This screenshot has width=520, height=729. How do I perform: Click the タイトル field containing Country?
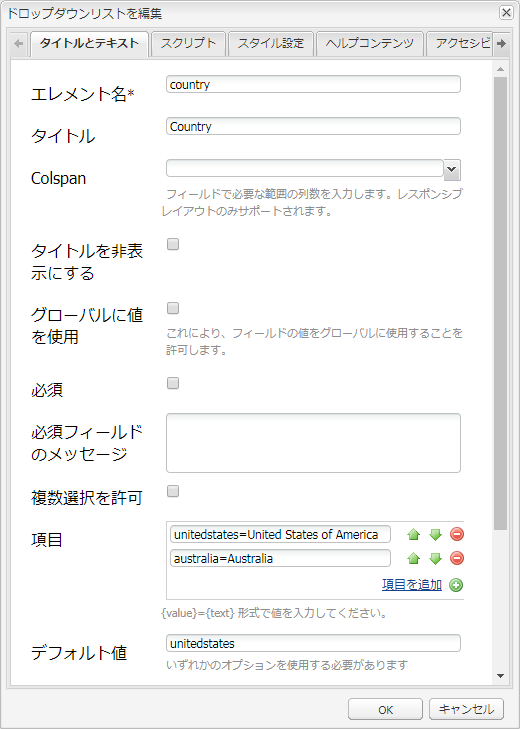click(313, 126)
